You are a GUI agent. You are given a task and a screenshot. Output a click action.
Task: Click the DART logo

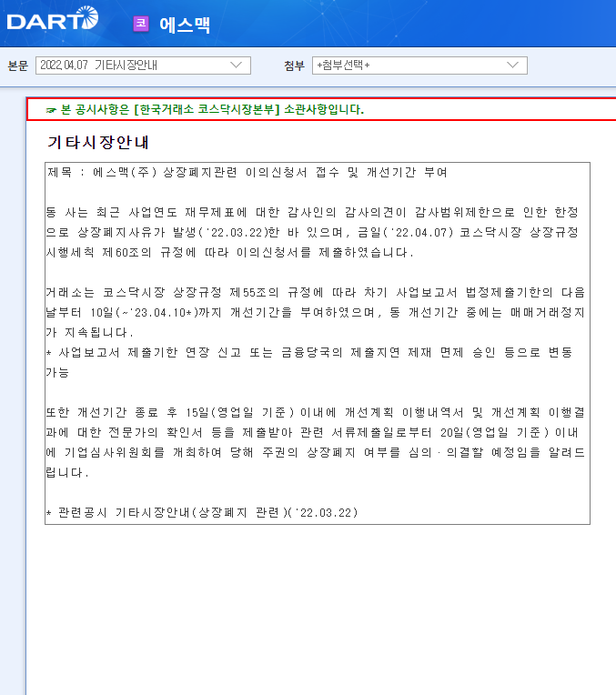click(53, 18)
